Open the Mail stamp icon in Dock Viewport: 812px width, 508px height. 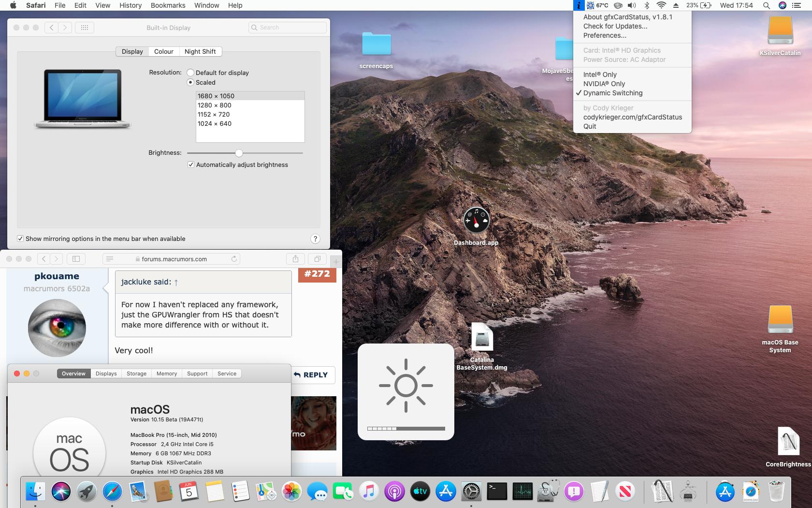tap(138, 492)
